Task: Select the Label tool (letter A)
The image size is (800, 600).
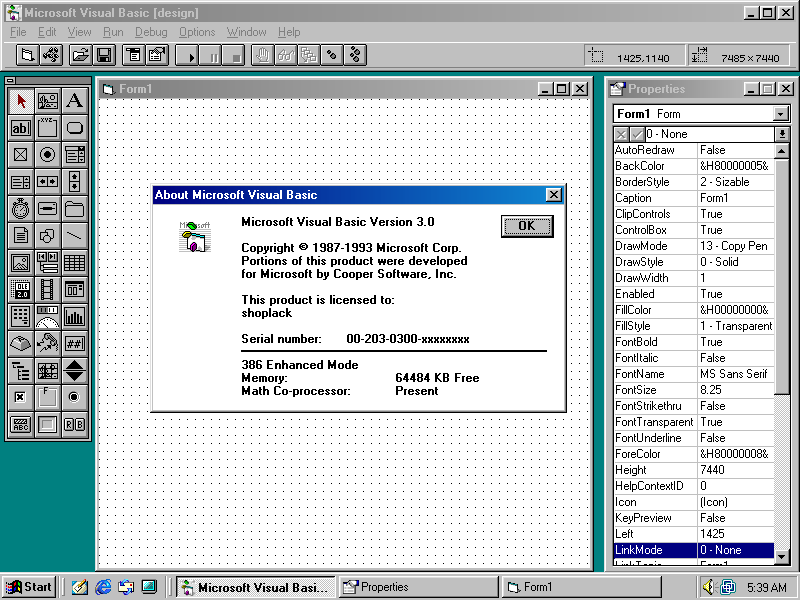Action: point(74,101)
